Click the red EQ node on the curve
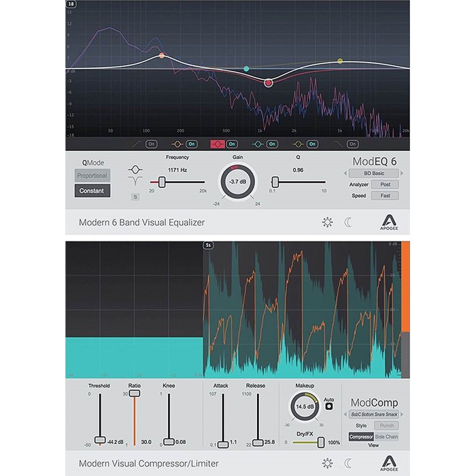Image resolution: width=476 pixels, height=476 pixels. 269,83
